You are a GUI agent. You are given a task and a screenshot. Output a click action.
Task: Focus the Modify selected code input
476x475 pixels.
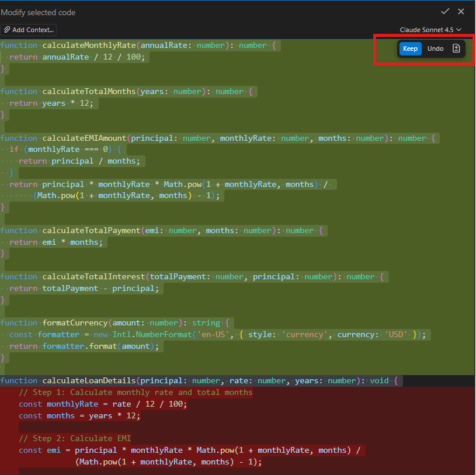click(x=213, y=12)
